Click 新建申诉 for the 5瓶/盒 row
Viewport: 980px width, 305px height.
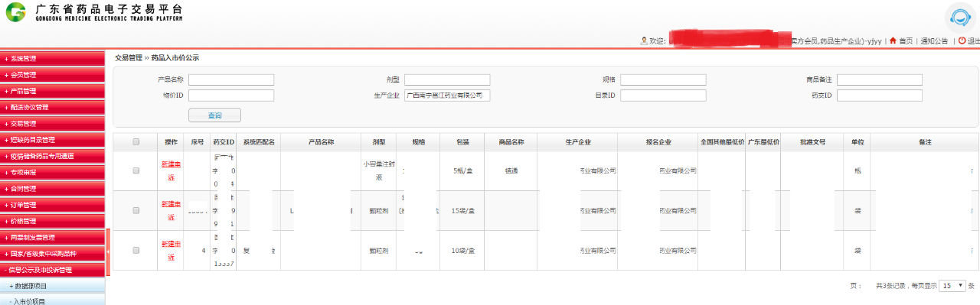(171, 170)
